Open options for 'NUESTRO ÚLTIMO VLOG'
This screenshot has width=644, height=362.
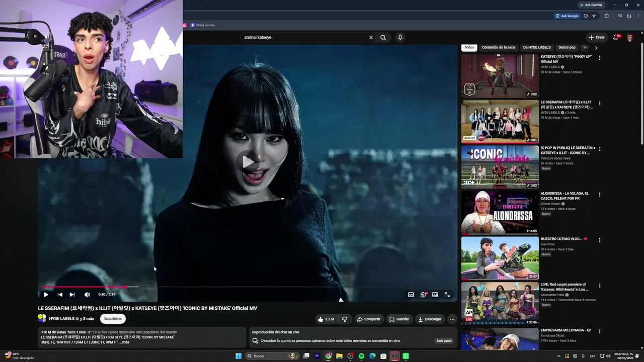click(x=599, y=240)
